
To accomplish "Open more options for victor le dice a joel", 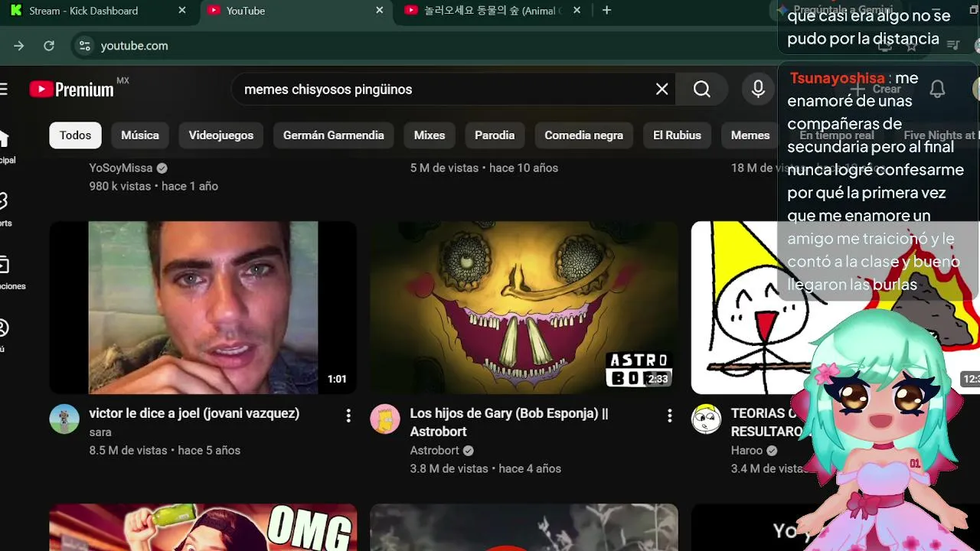I will pyautogui.click(x=348, y=416).
